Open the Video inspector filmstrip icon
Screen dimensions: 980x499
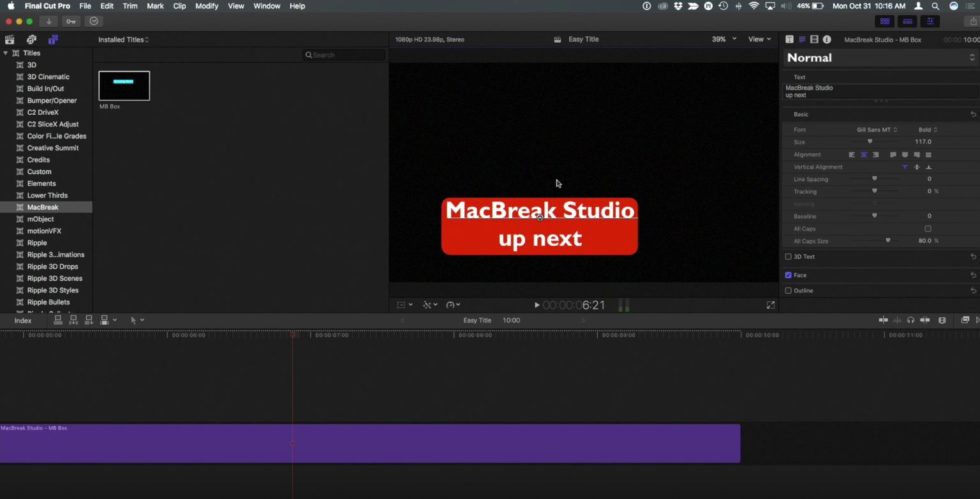814,40
